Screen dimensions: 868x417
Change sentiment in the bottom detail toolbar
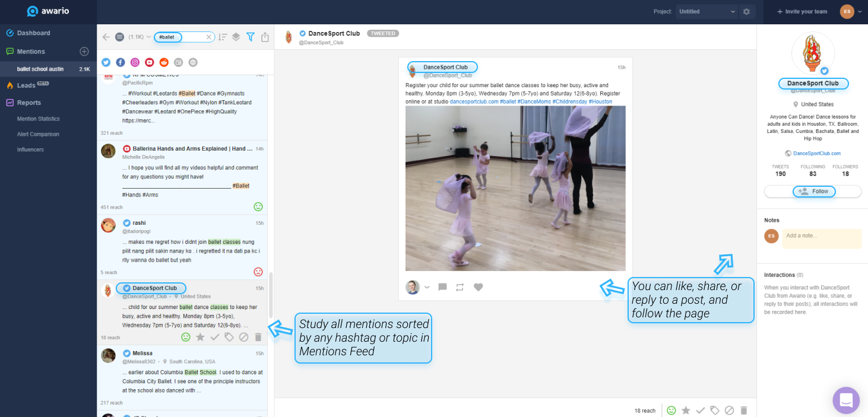(671, 410)
